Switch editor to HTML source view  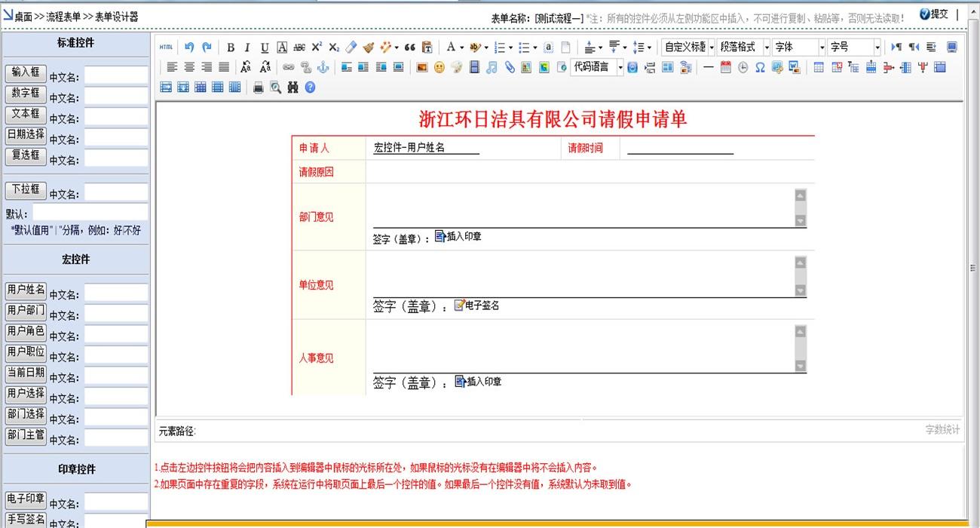(166, 48)
